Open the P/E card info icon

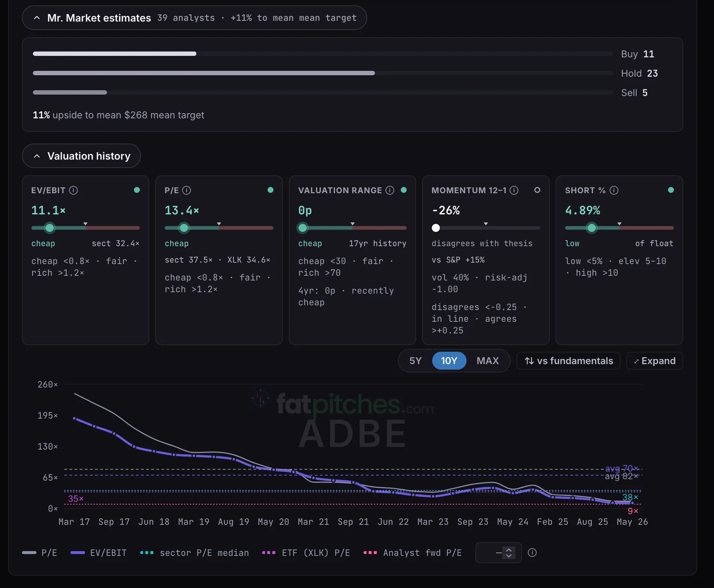point(187,190)
